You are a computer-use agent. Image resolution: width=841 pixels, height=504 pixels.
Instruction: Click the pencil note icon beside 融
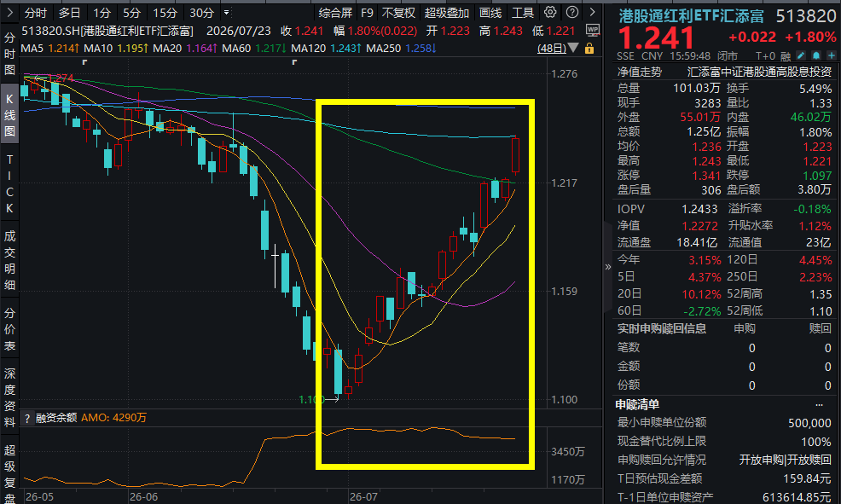coord(801,55)
